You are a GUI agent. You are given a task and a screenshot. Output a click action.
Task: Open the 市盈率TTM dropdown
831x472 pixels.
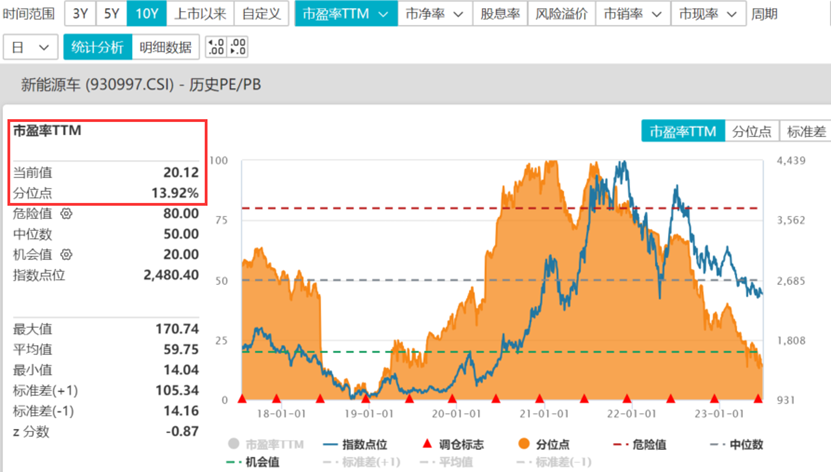tap(346, 13)
